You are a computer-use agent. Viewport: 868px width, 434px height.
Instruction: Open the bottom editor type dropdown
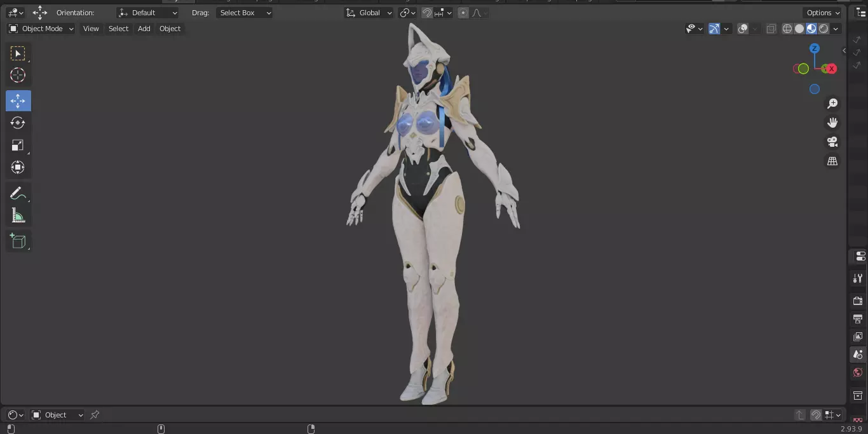coord(15,415)
